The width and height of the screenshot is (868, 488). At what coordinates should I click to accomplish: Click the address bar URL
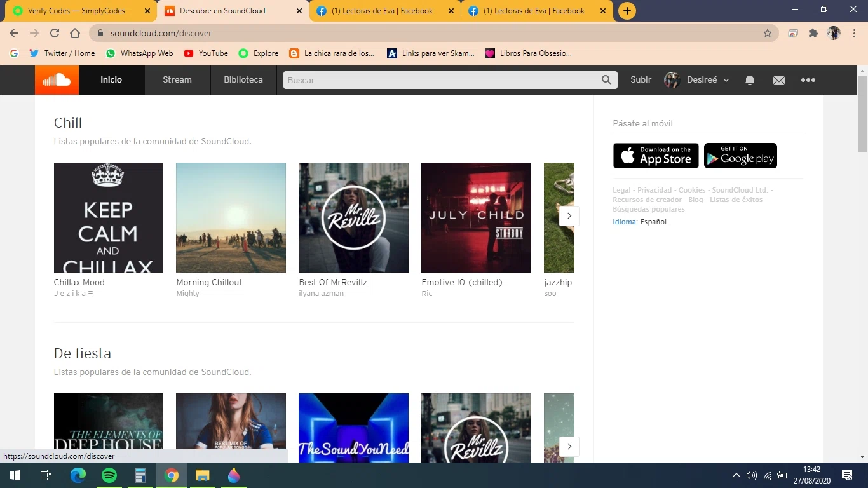pyautogui.click(x=161, y=33)
